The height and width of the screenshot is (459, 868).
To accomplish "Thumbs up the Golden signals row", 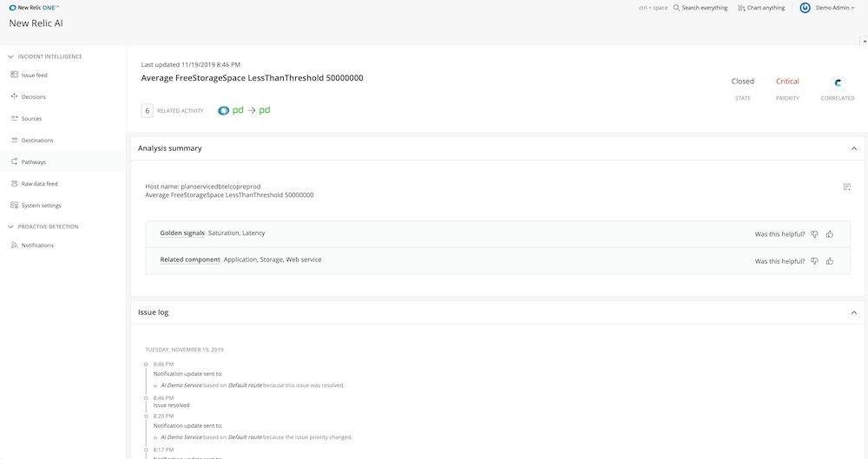I will [x=830, y=234].
